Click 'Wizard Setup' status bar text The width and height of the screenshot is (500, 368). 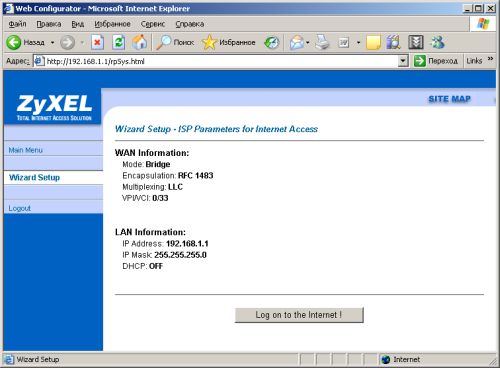coord(38,359)
